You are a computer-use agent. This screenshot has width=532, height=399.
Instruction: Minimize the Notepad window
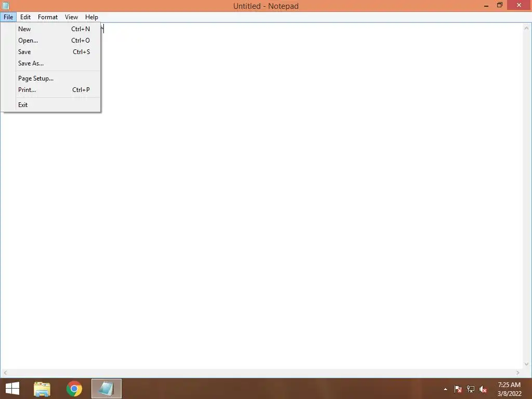(x=486, y=5)
